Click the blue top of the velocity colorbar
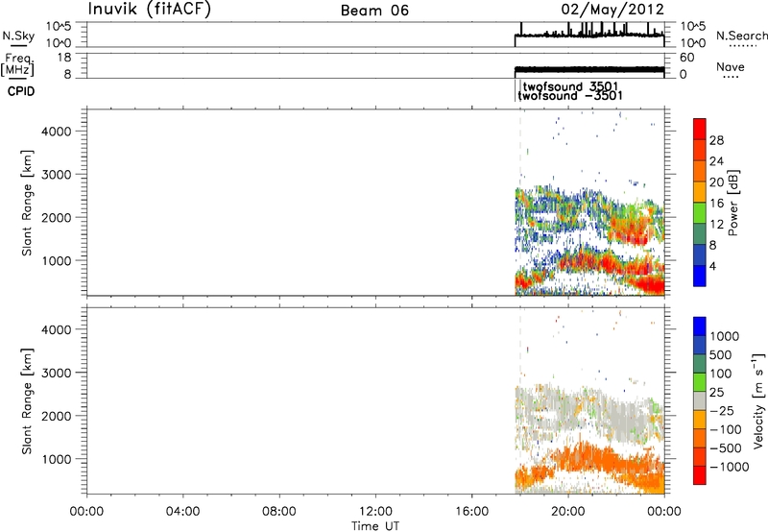 [x=700, y=326]
